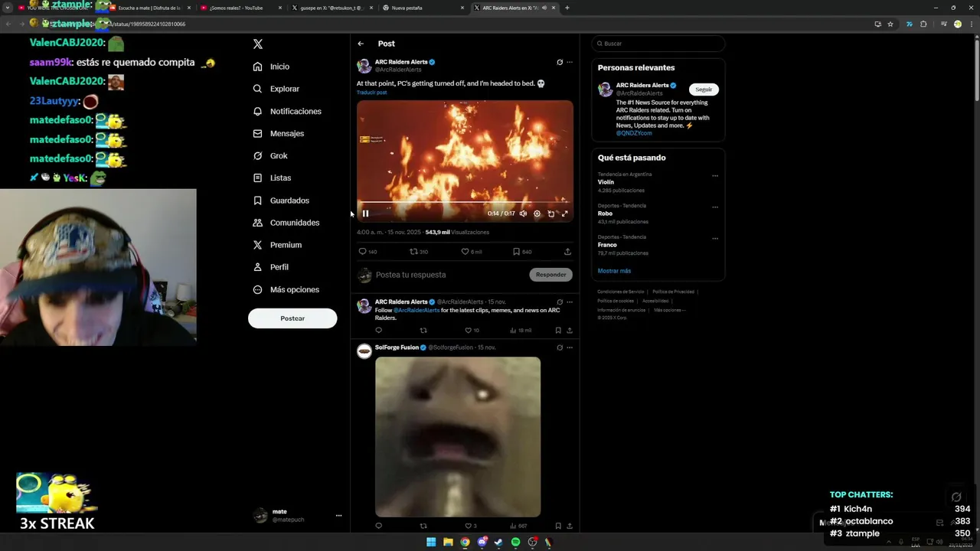Mute the video volume icon
Image resolution: width=980 pixels, height=551 pixels.
(523, 214)
